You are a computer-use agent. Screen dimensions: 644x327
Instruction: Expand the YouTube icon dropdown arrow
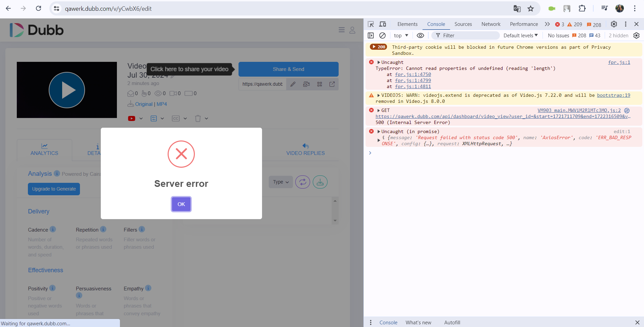tap(141, 118)
